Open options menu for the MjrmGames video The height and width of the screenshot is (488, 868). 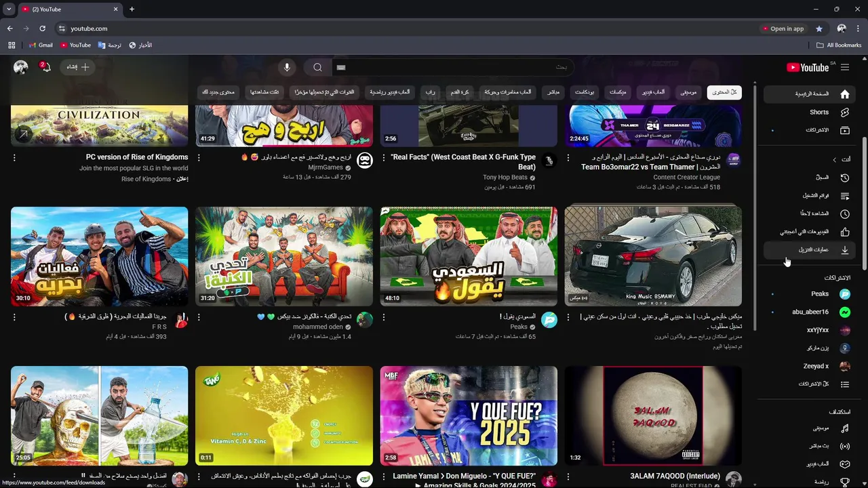[199, 157]
